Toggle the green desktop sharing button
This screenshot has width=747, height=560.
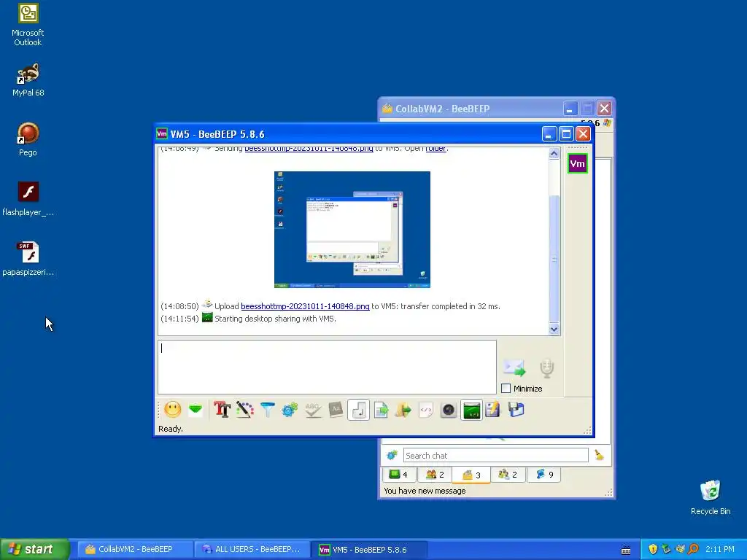click(x=472, y=410)
